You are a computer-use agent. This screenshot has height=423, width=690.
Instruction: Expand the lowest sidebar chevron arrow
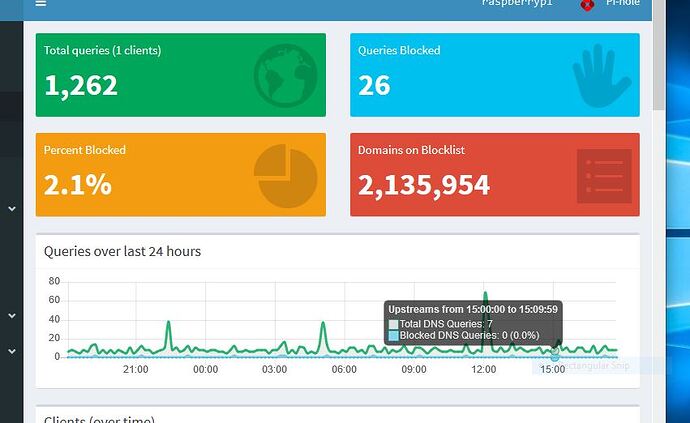click(x=12, y=352)
